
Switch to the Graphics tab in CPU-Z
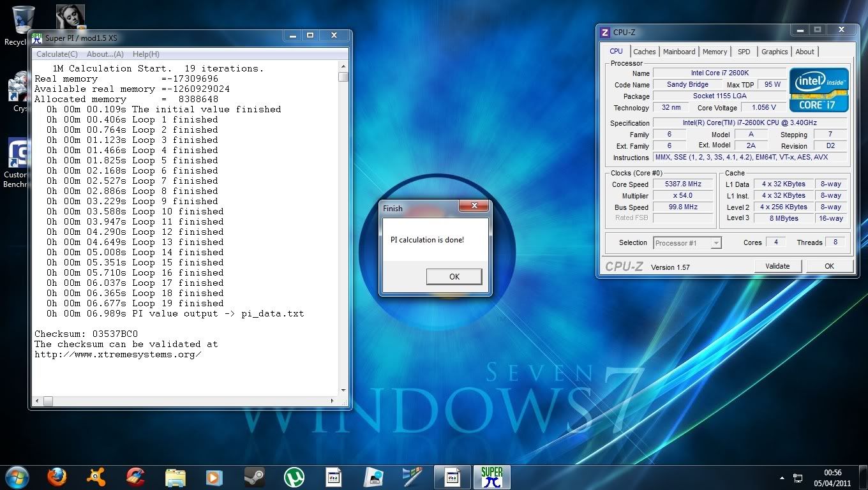(775, 52)
